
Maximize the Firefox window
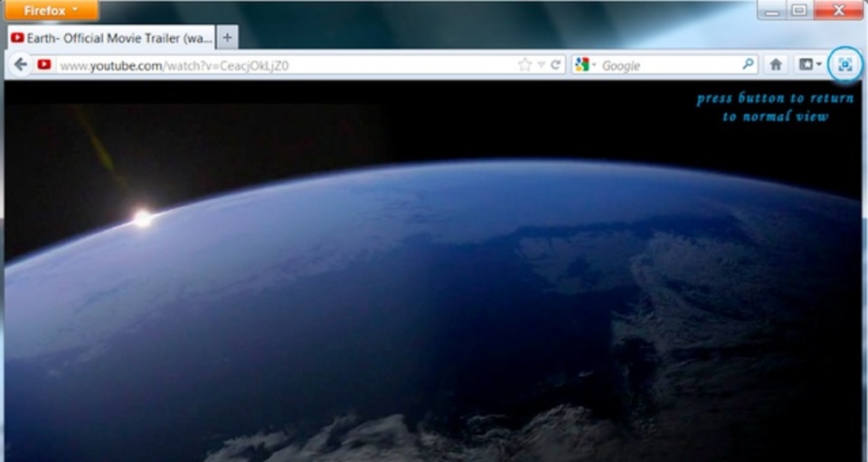[x=799, y=11]
